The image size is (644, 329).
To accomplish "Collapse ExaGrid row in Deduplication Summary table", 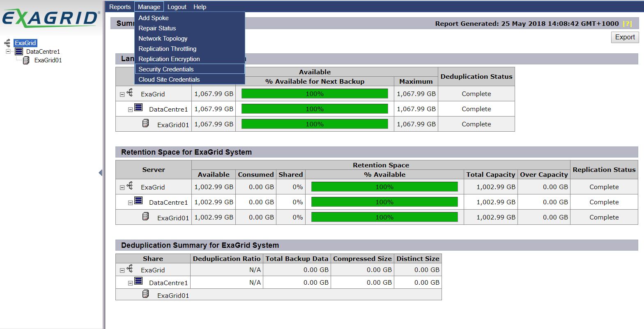I will coord(122,270).
